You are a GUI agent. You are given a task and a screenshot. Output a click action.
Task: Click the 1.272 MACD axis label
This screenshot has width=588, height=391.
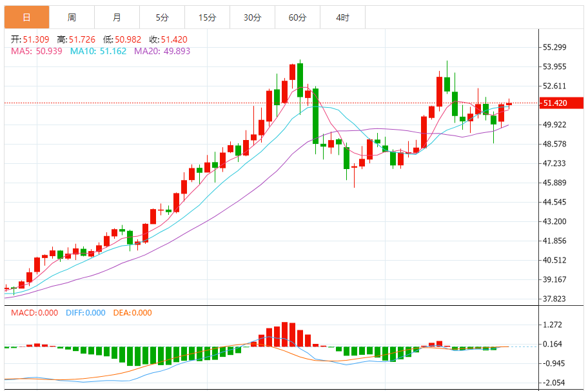click(553, 325)
